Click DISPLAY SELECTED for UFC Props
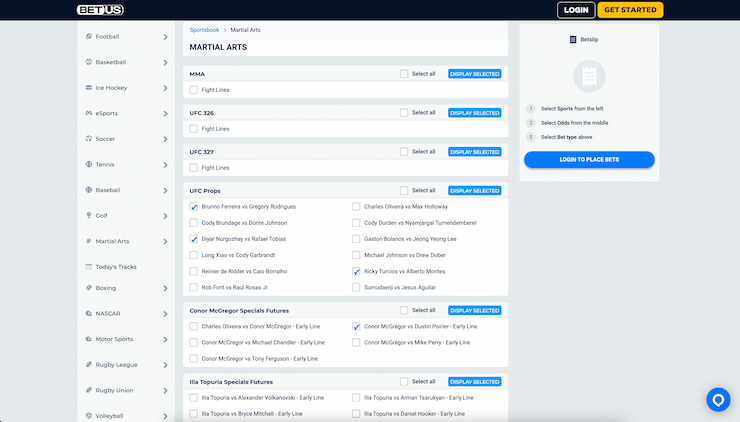The height and width of the screenshot is (422, 740). pyautogui.click(x=474, y=191)
